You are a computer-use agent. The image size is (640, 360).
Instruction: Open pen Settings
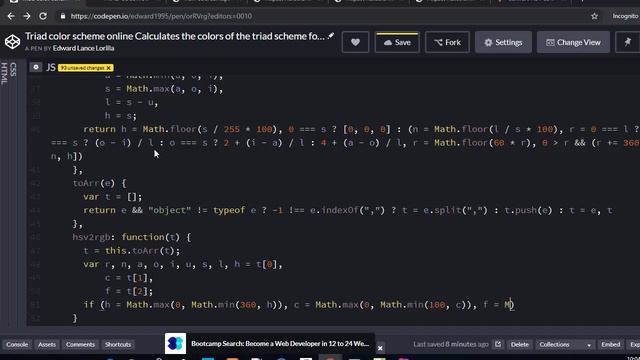click(503, 42)
